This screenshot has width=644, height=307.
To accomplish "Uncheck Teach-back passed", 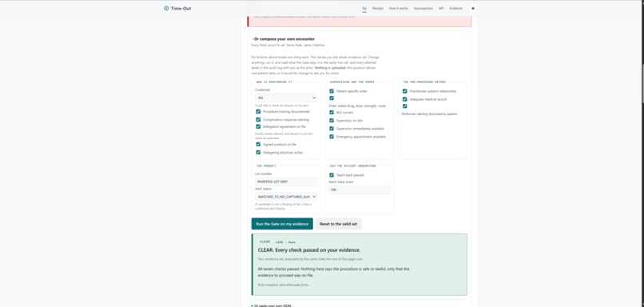I will pos(332,174).
